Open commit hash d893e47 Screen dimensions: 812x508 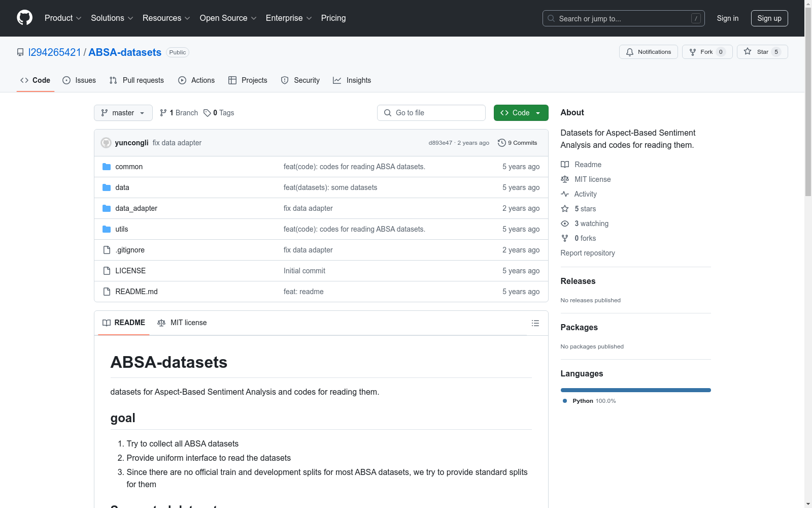click(x=440, y=143)
